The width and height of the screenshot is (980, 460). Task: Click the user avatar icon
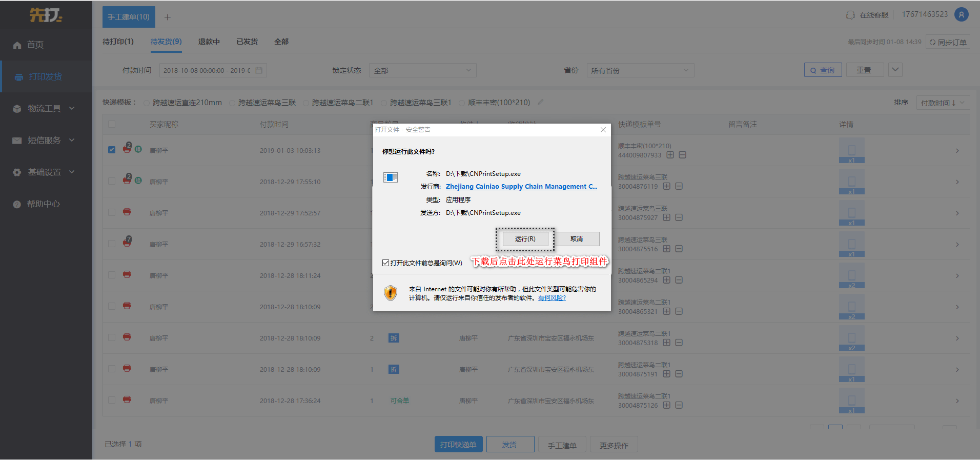(x=962, y=14)
